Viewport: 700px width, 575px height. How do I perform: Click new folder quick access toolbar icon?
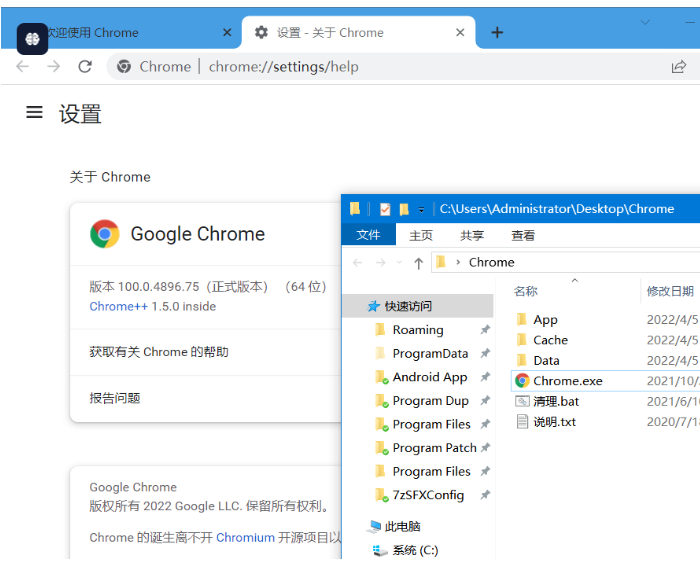point(404,209)
